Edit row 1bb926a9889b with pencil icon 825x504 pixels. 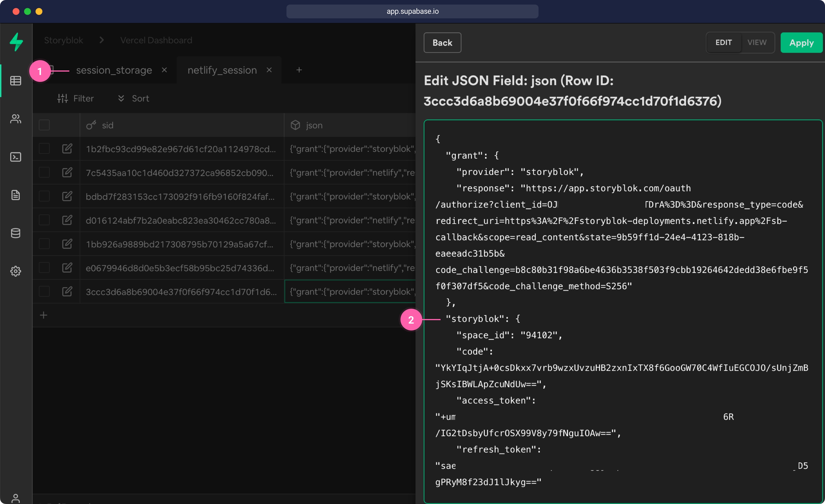67,244
